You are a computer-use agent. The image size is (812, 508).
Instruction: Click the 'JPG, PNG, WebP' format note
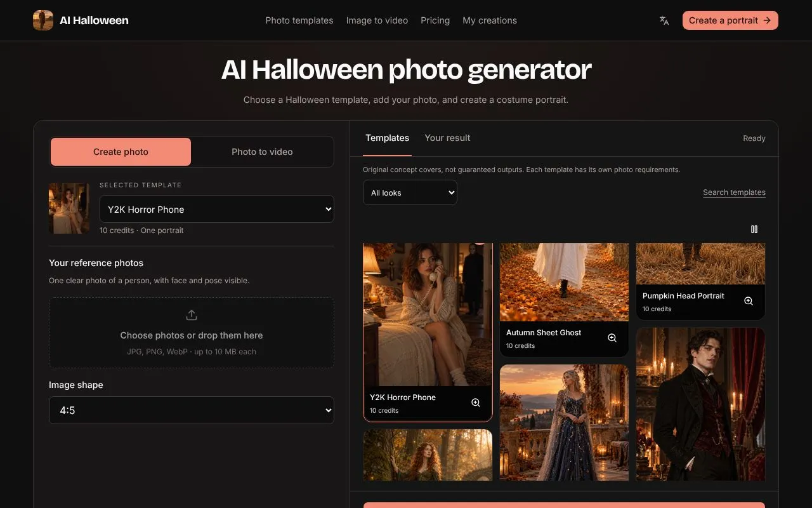click(192, 352)
